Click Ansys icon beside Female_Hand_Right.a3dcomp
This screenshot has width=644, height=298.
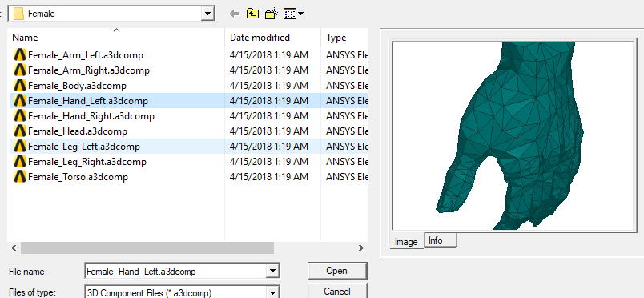pyautogui.click(x=20, y=116)
